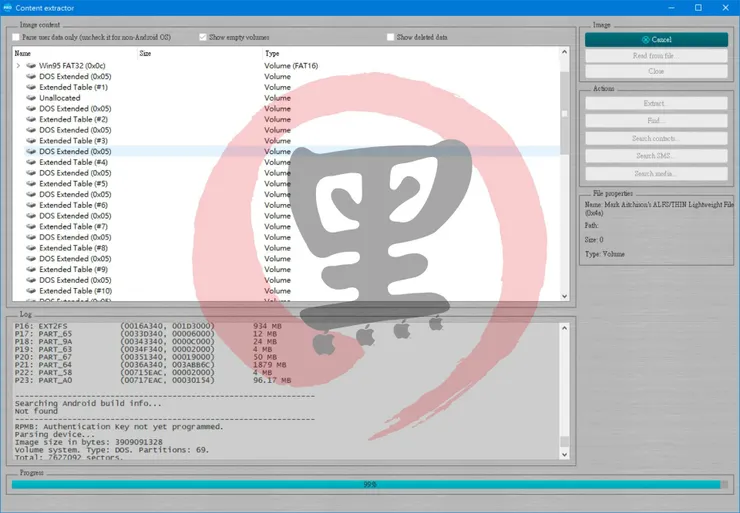The height and width of the screenshot is (513, 740).
Task: Click the Content extractor app icon
Action: (x=8, y=8)
